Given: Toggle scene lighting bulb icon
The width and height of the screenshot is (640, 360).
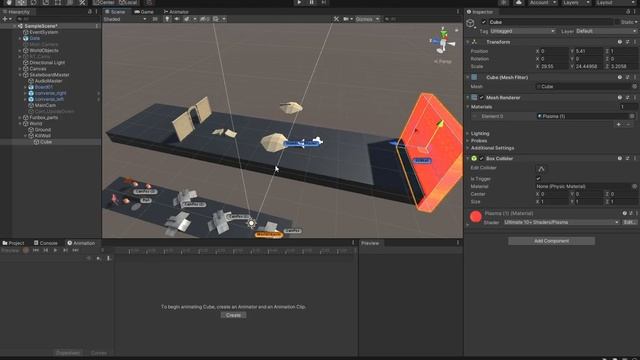Looking at the screenshot, I should (x=167, y=19).
